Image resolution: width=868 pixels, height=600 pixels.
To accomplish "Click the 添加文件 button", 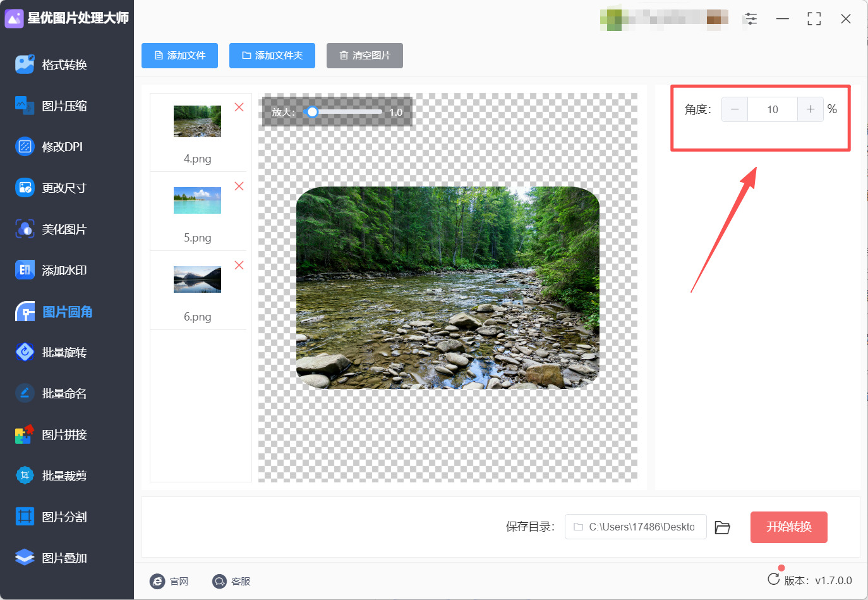I will [x=179, y=56].
